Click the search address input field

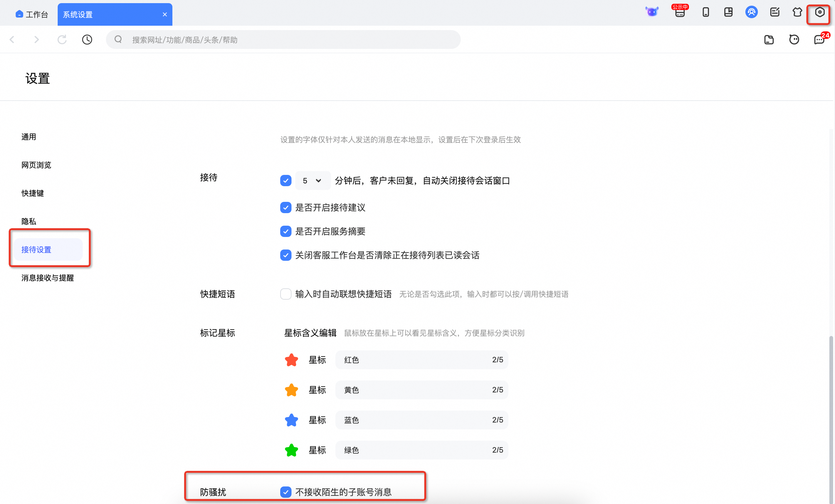(283, 40)
